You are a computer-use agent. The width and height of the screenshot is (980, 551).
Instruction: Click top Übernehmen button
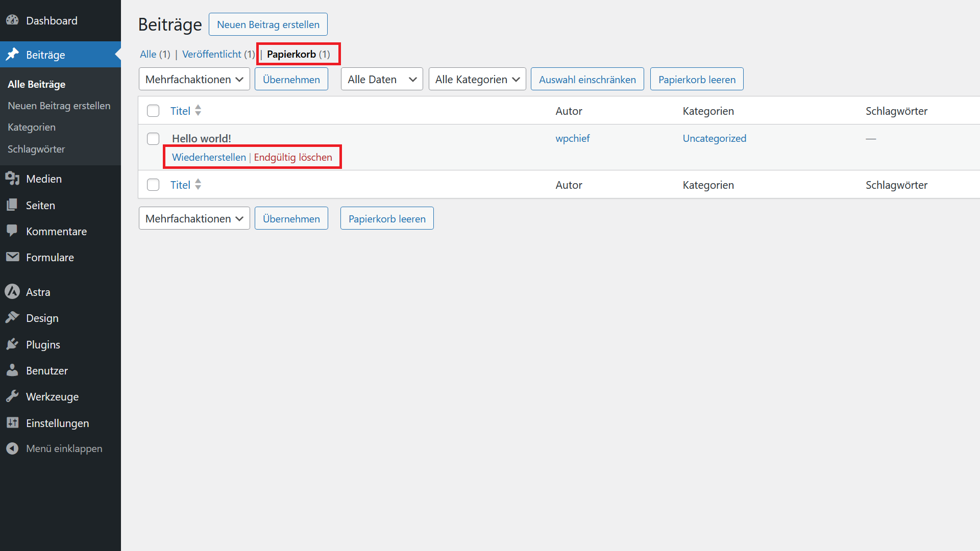pyautogui.click(x=291, y=79)
